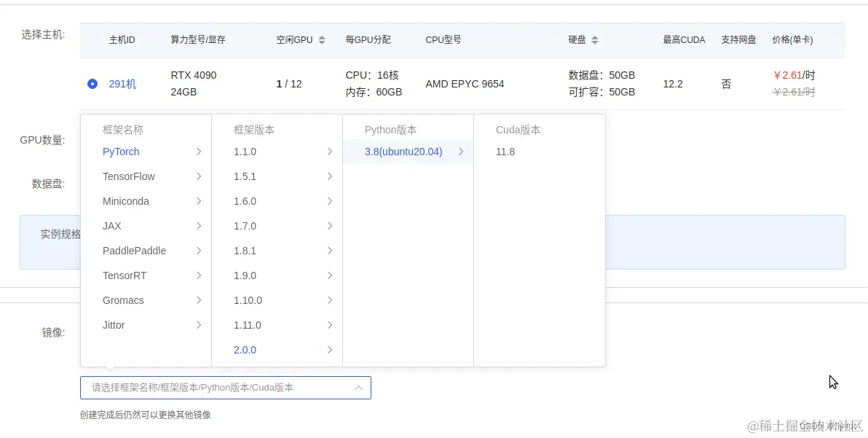
Task: Click the AMD EPYC 9654 cell
Action: pyautogui.click(x=465, y=84)
